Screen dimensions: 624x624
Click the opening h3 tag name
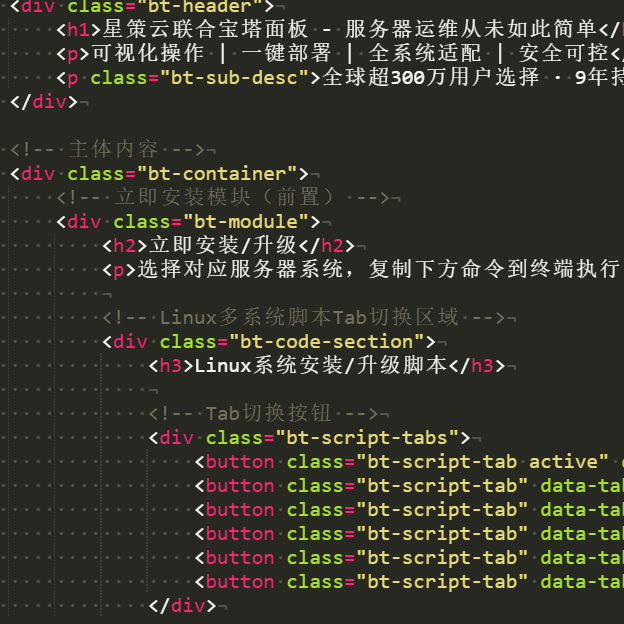click(x=171, y=365)
